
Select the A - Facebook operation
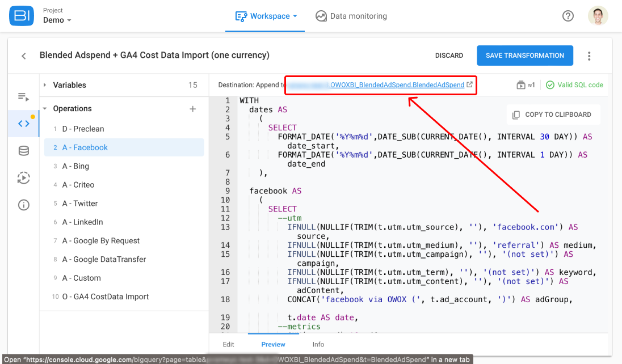(x=124, y=147)
